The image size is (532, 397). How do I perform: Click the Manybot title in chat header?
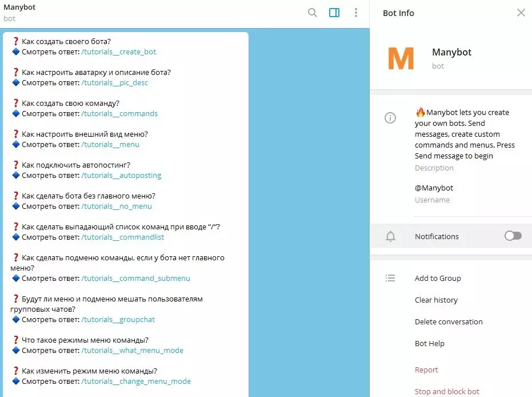(19, 7)
